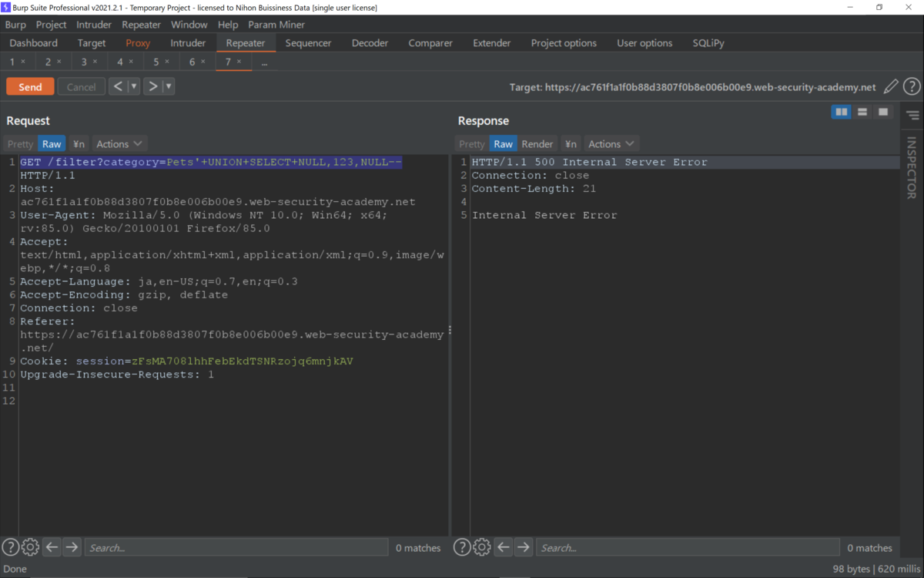924x578 pixels.
Task: Switch to the Dashboard tab
Action: pyautogui.click(x=34, y=43)
